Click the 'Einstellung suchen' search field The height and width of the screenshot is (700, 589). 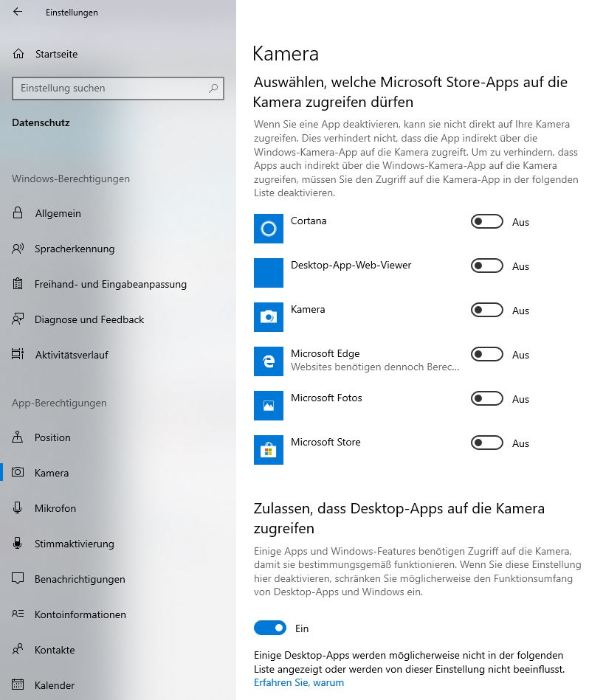point(111,89)
